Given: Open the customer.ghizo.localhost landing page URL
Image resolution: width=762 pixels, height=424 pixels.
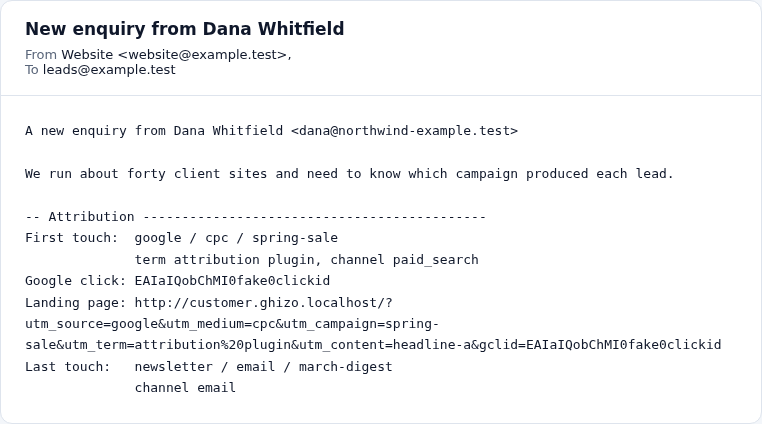Looking at the screenshot, I should pos(263,302).
